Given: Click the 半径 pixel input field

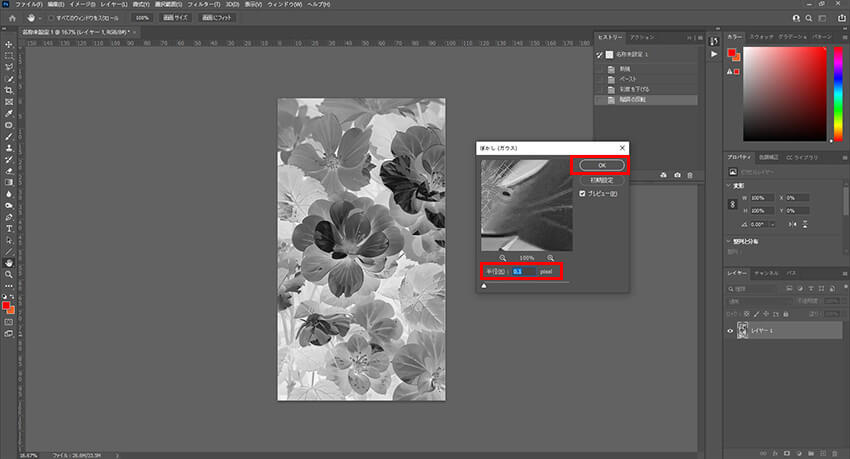Looking at the screenshot, I should point(524,271).
